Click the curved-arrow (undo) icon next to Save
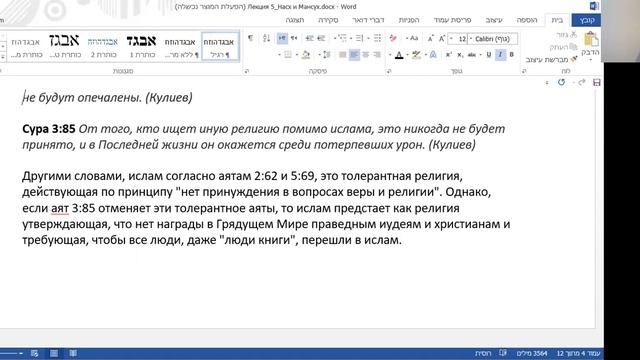The image size is (640, 360). click(581, 82)
